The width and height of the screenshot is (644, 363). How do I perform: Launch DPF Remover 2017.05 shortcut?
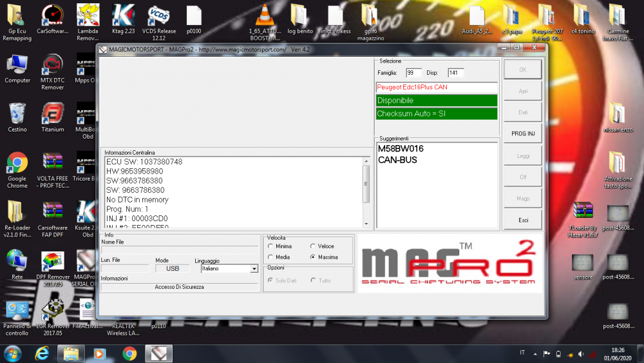pos(53,268)
